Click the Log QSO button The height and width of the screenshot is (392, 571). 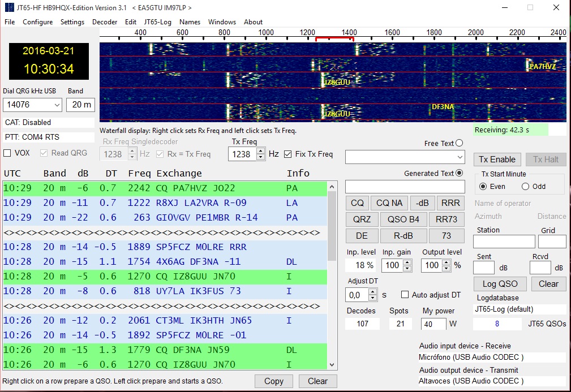500,284
